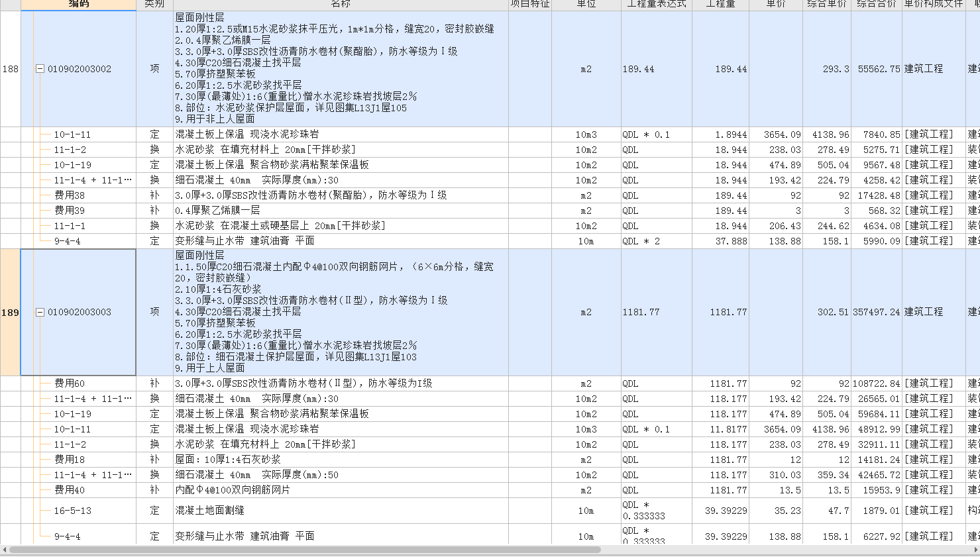Click the name '屋面：10厚1:4石灰砂浆'
Screen dimensions: 980x557
coord(227,460)
